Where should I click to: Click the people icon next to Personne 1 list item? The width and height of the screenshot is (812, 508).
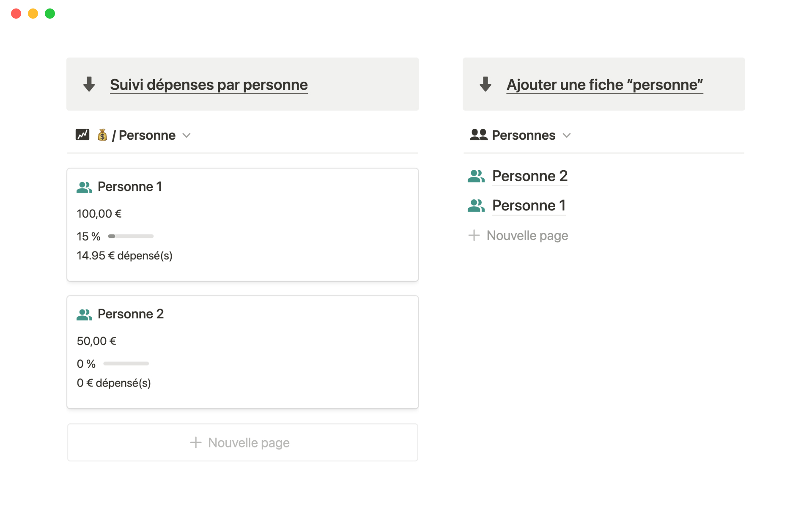click(x=476, y=206)
